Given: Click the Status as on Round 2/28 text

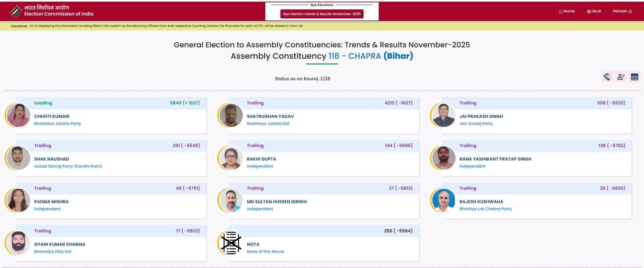Looking at the screenshot, I should tap(302, 79).
